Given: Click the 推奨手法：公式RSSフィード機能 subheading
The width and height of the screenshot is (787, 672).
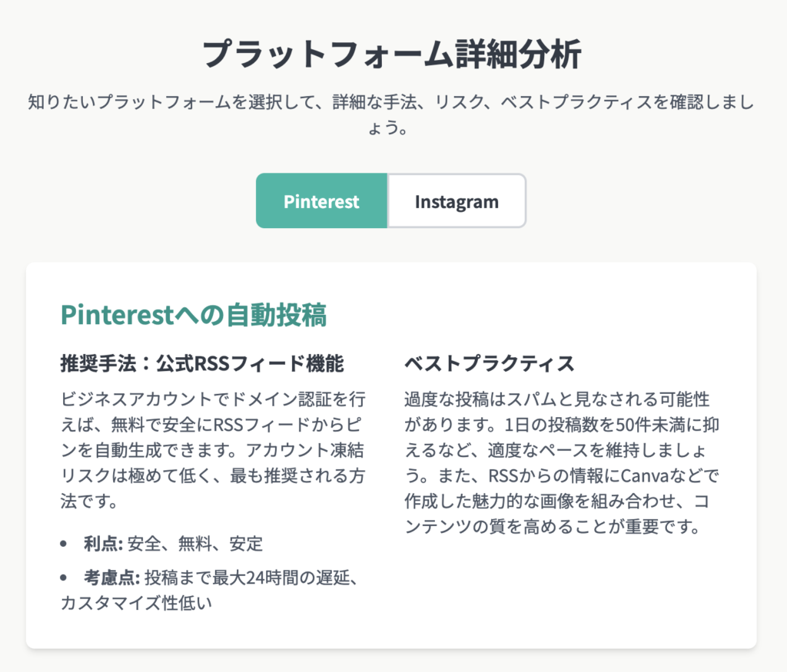Looking at the screenshot, I should point(202,363).
